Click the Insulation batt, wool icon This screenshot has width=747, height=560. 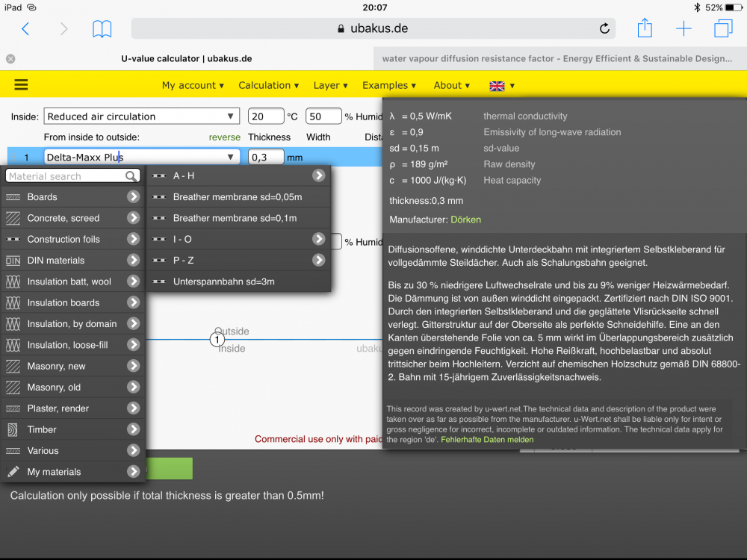click(x=13, y=281)
